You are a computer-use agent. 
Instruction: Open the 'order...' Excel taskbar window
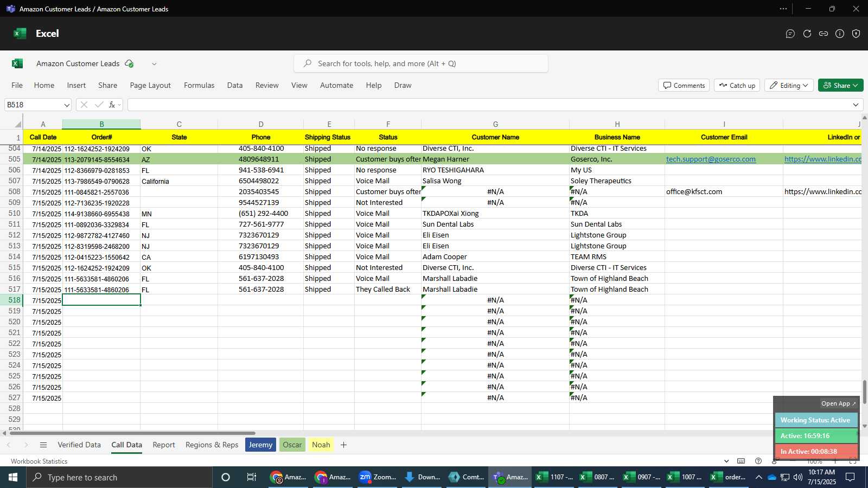(x=729, y=477)
